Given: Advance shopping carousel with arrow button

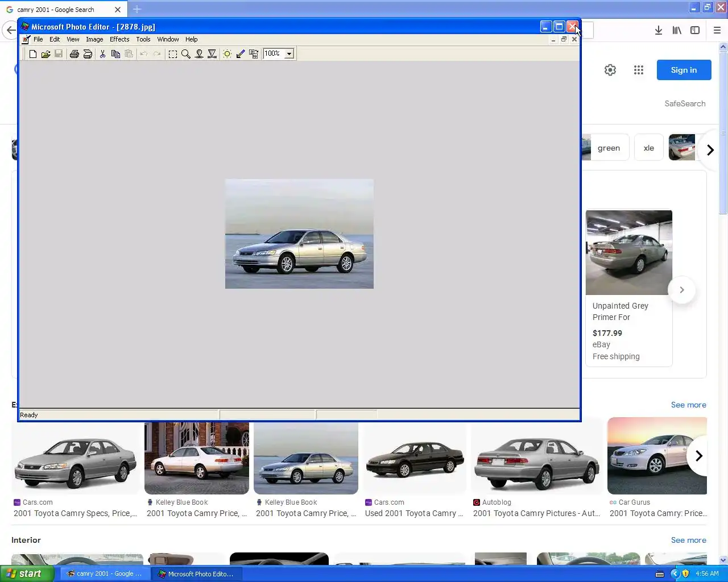Looking at the screenshot, I should click(x=681, y=290).
